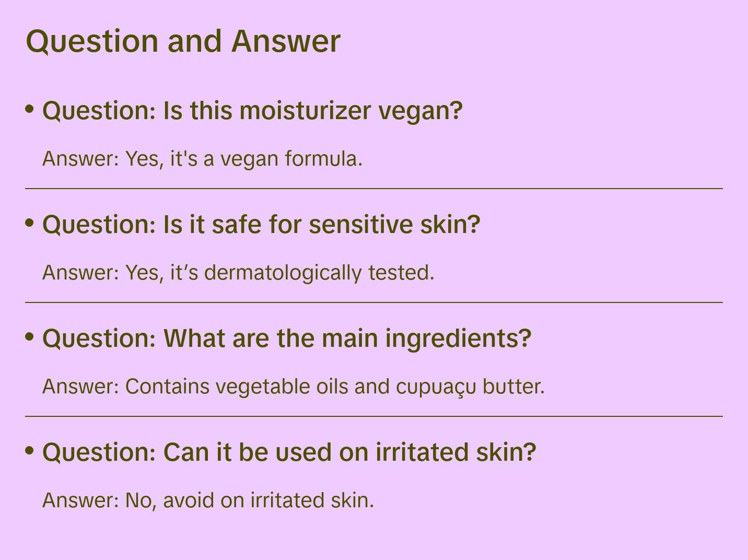The width and height of the screenshot is (748, 560).
Task: Click the bullet before the main ingredients question
Action: pos(30,336)
